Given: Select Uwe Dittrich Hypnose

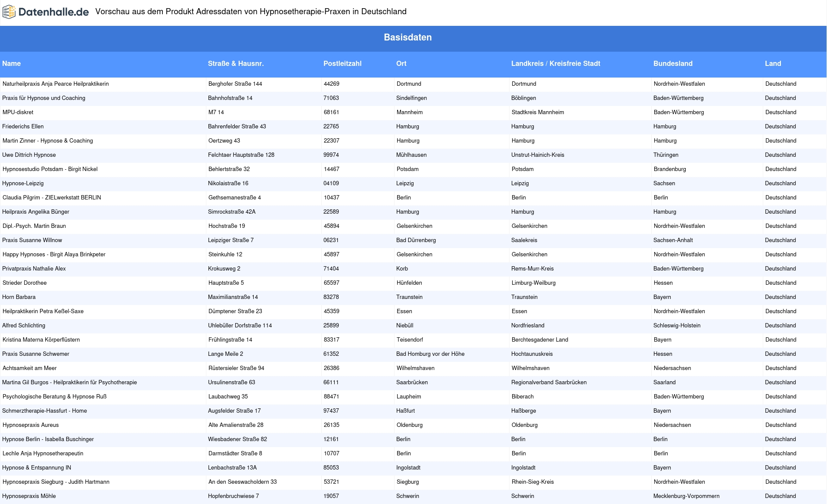Looking at the screenshot, I should pos(29,155).
